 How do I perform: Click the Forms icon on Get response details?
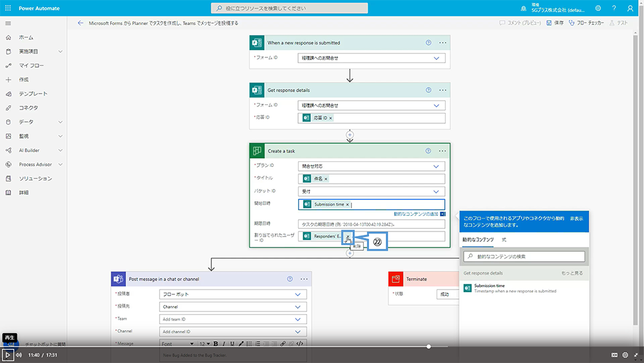pos(257,90)
